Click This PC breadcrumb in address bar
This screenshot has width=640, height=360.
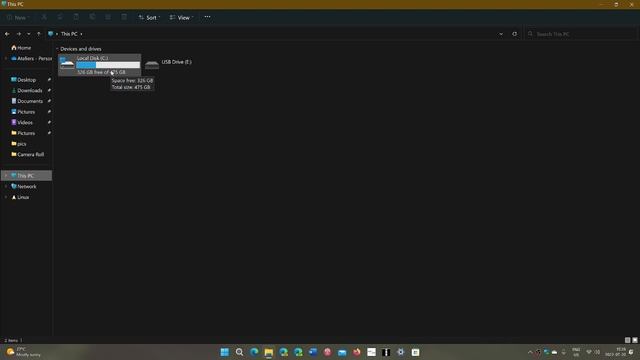[69, 34]
